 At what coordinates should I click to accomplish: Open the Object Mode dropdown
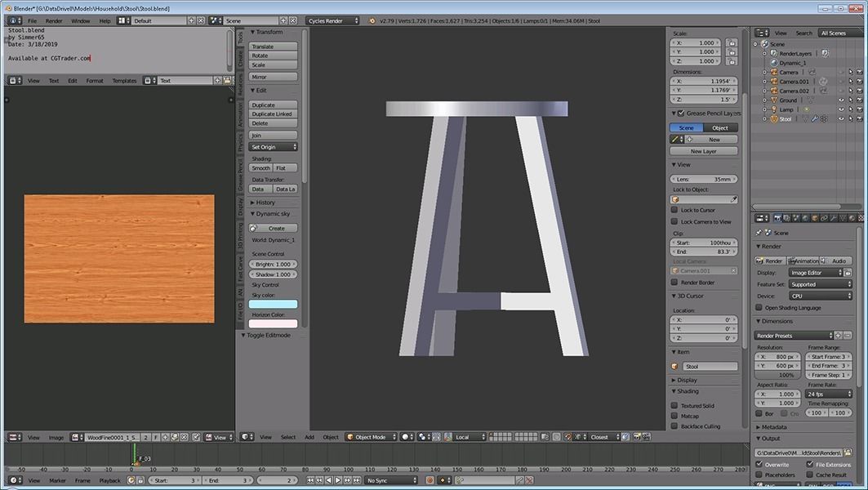coord(371,437)
